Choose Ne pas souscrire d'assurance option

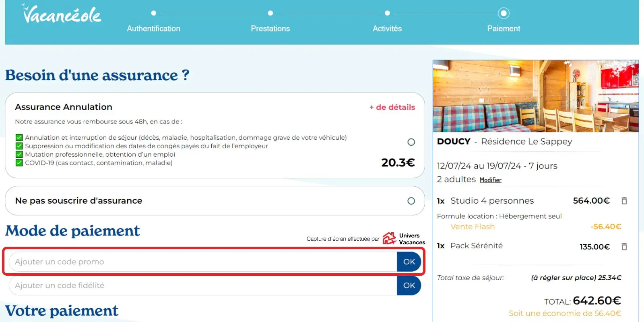pos(411,201)
